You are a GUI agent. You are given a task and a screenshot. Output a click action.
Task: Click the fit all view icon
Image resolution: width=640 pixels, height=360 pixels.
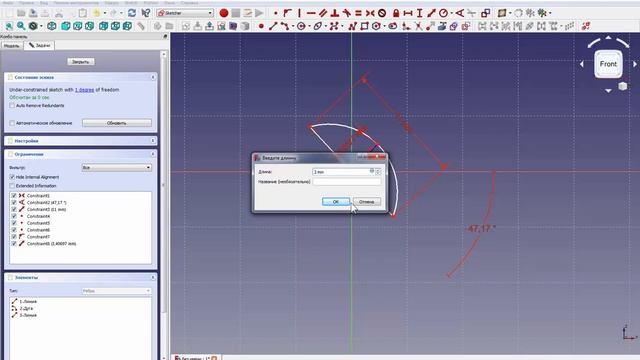tap(9, 26)
